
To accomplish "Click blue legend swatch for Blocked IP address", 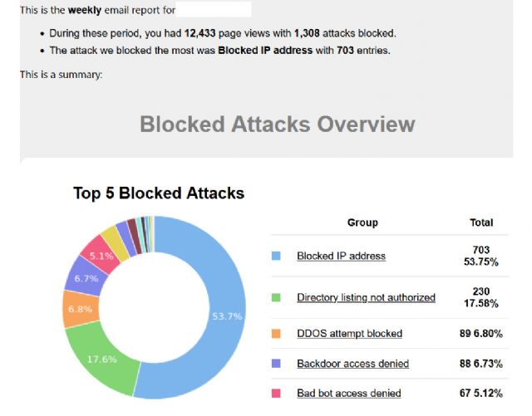I will pyautogui.click(x=277, y=257).
